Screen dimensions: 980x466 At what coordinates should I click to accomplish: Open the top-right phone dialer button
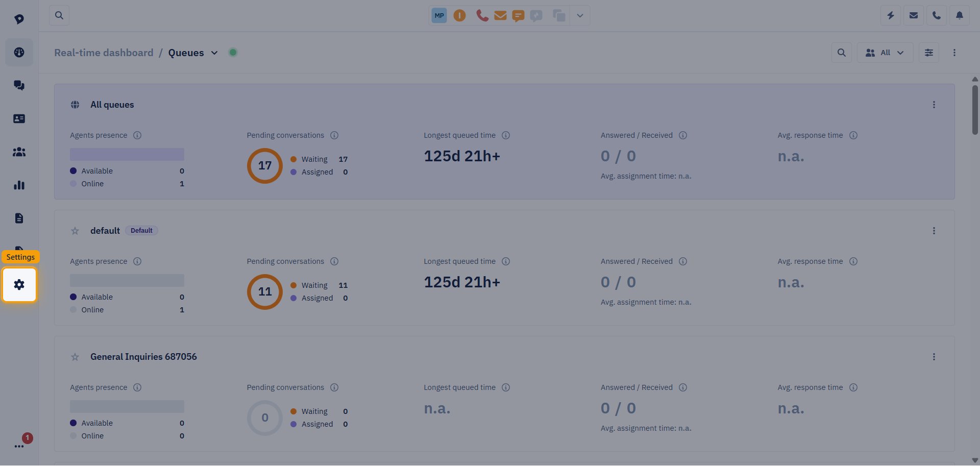coord(937,15)
